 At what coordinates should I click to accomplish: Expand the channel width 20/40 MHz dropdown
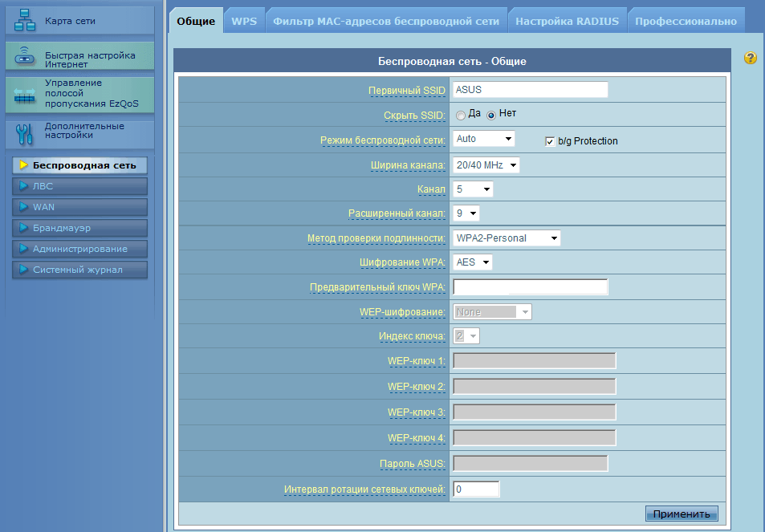pos(486,165)
